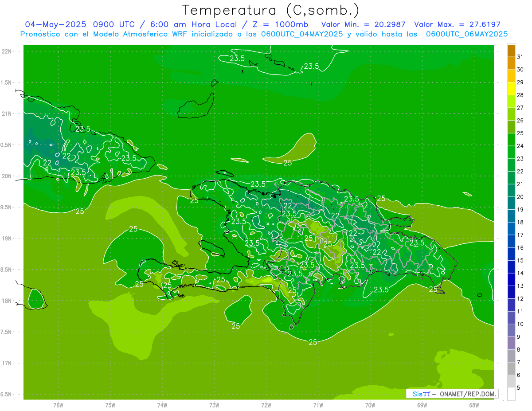
Task: Click the color scale label '20'
Action: point(520,197)
